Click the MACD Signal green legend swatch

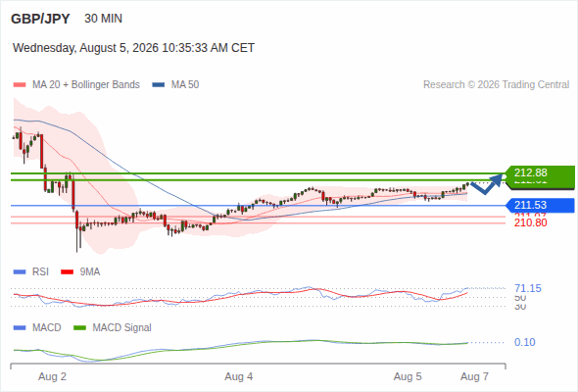[79, 328]
